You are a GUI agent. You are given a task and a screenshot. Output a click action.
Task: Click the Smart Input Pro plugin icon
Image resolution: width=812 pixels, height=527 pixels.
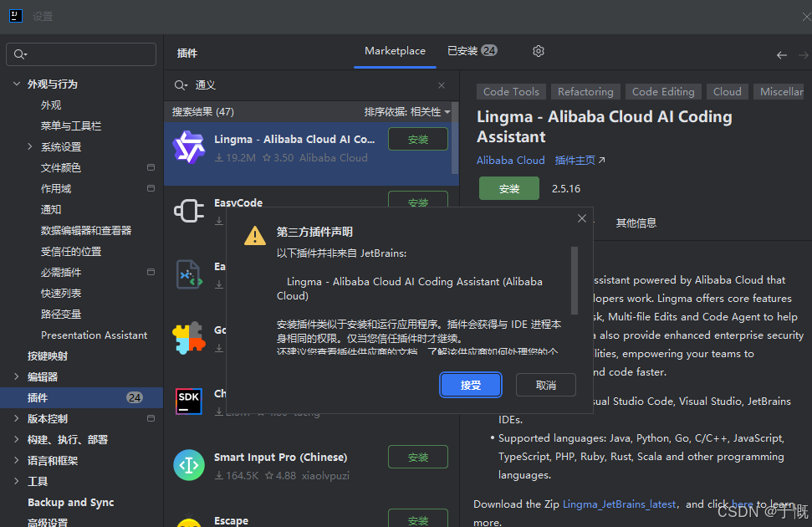point(189,465)
